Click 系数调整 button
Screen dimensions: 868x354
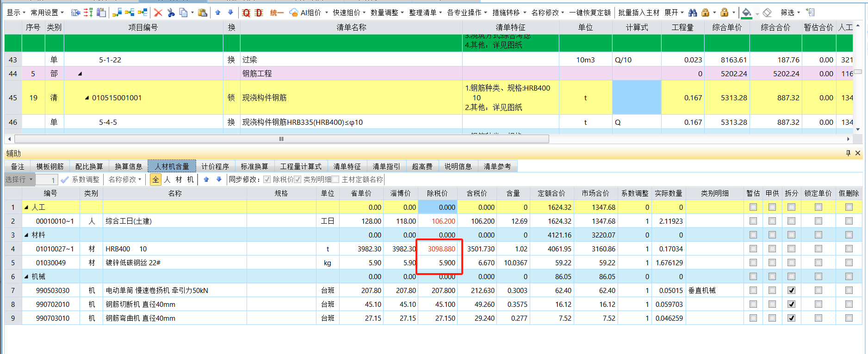coord(81,179)
